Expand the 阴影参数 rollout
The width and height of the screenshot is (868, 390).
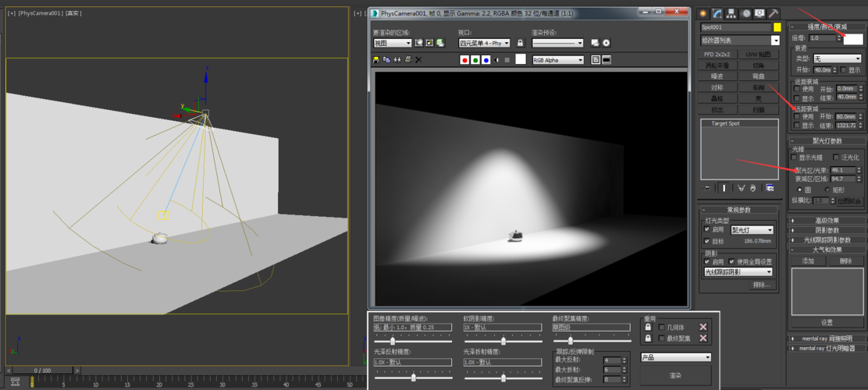(827, 230)
